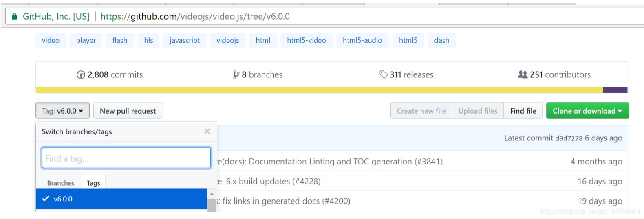Screen dimensions: 644x219
Task: Click the releases tag icon
Action: tap(383, 74)
